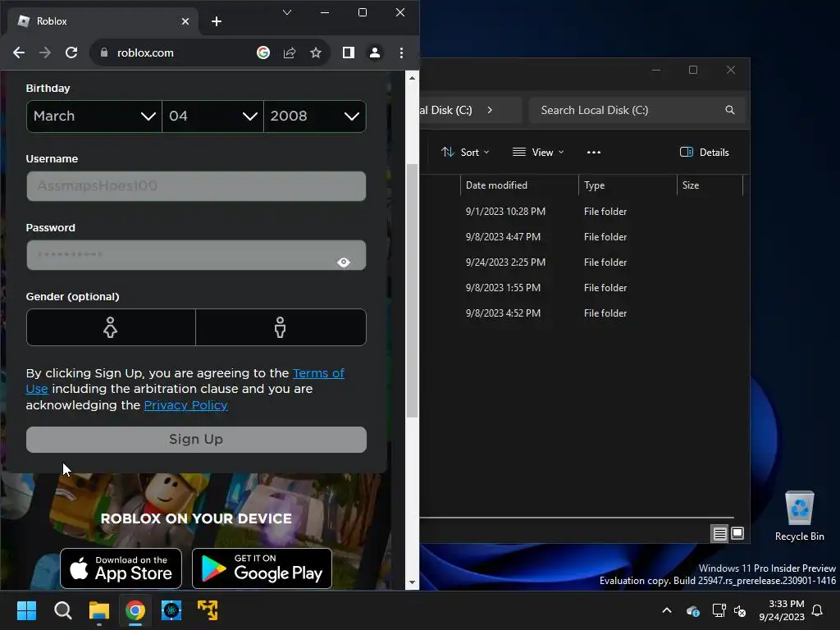Show hidden system tray icons
The image size is (840, 630).
coord(667,610)
